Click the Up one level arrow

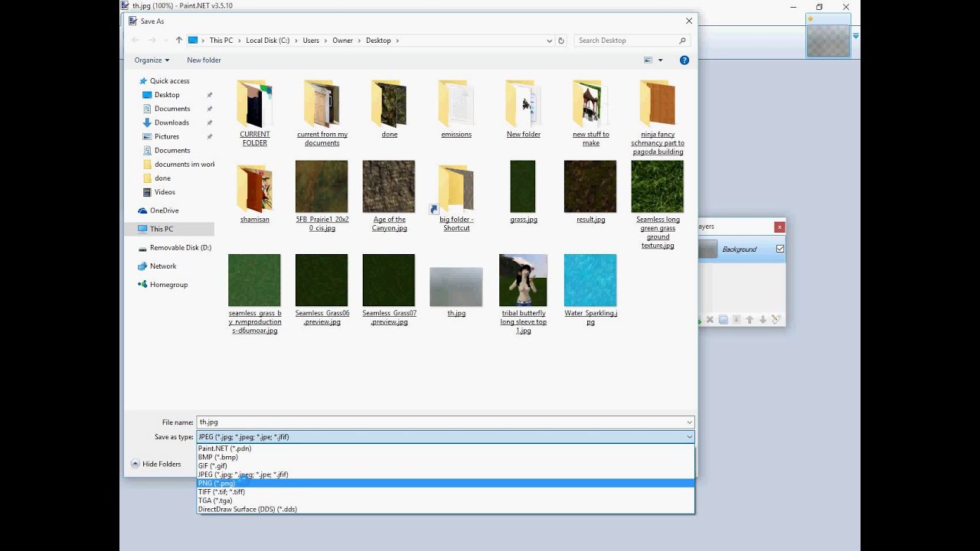[179, 41]
